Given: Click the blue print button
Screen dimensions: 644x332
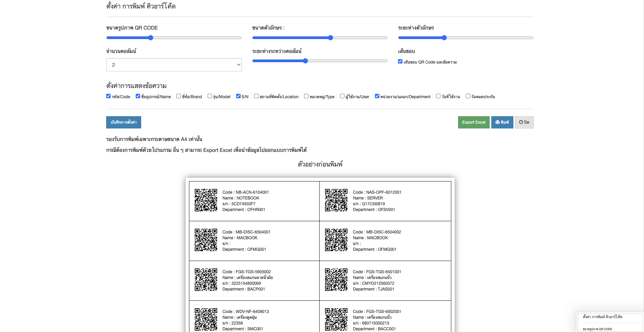Looking at the screenshot, I should point(502,122).
